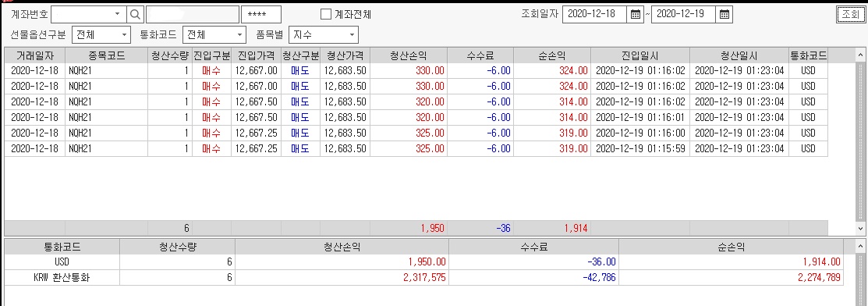The height and width of the screenshot is (306, 868).
Task: Select the first NQH21 trade row
Action: [x=416, y=71]
